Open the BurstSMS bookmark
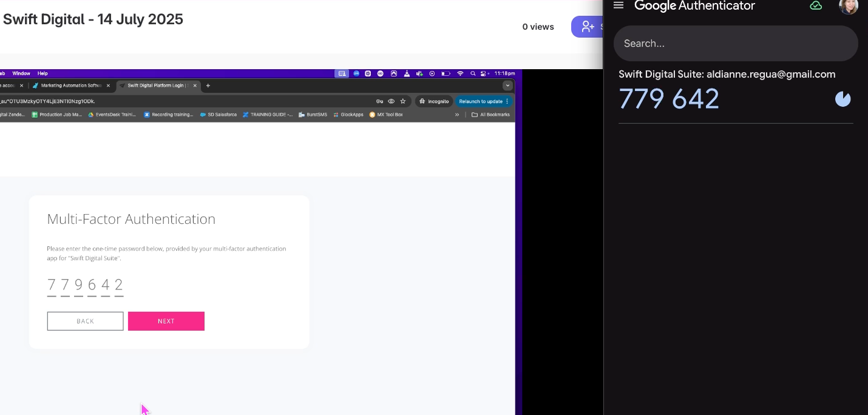The height and width of the screenshot is (415, 868). pyautogui.click(x=313, y=114)
